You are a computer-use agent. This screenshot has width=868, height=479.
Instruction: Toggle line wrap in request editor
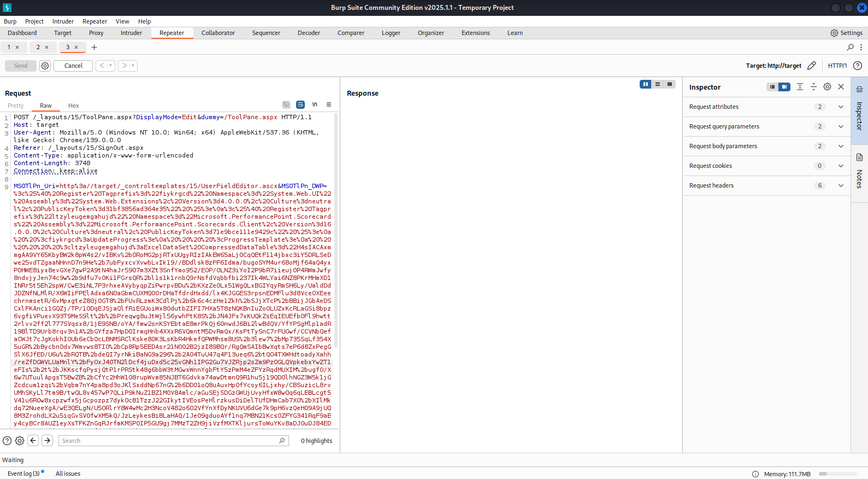pos(300,104)
